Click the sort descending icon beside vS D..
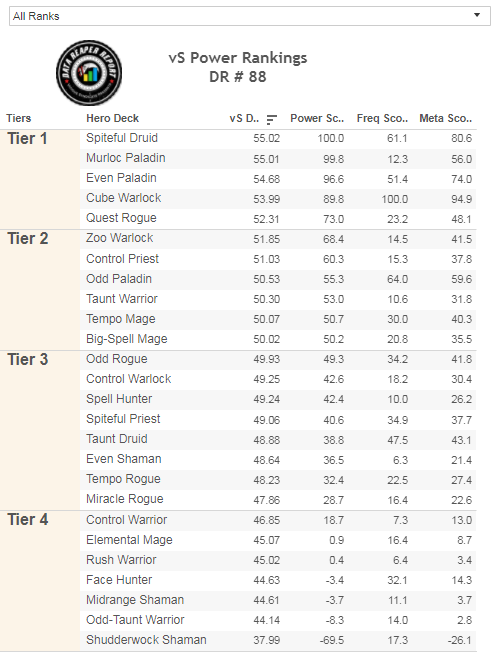Image resolution: width=498 pixels, height=657 pixels. click(x=271, y=120)
